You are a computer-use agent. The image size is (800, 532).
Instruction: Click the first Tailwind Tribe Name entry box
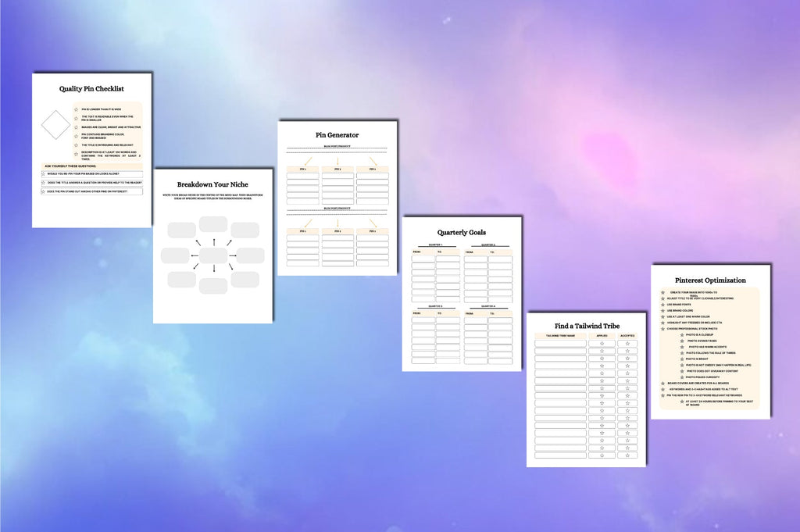[x=560, y=343]
